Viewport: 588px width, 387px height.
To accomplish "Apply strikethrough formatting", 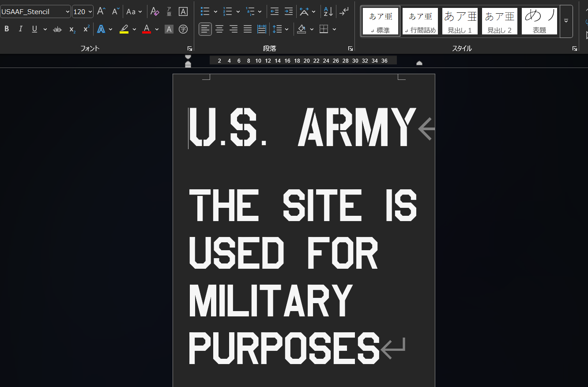I will coord(57,29).
